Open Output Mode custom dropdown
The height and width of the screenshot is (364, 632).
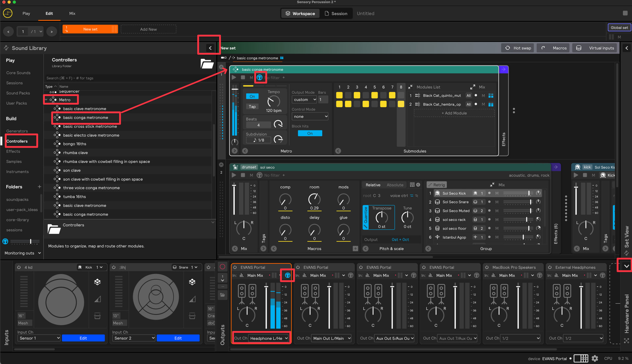coord(304,100)
